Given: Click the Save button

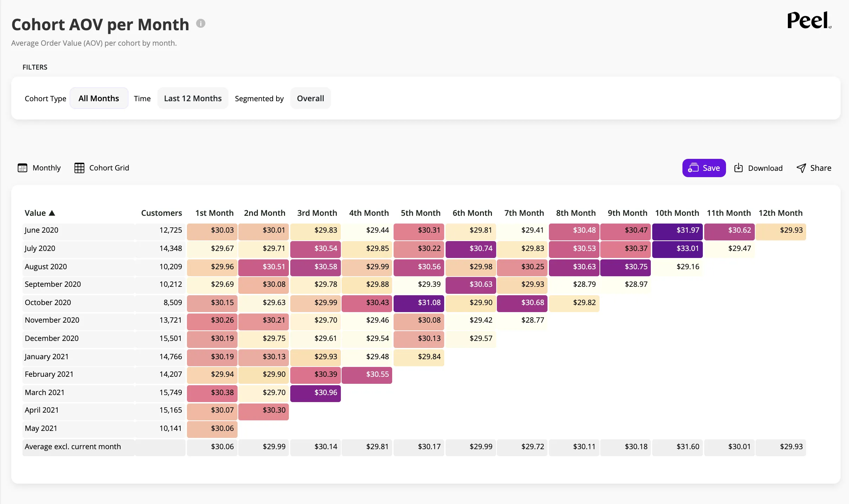Looking at the screenshot, I should [x=704, y=168].
